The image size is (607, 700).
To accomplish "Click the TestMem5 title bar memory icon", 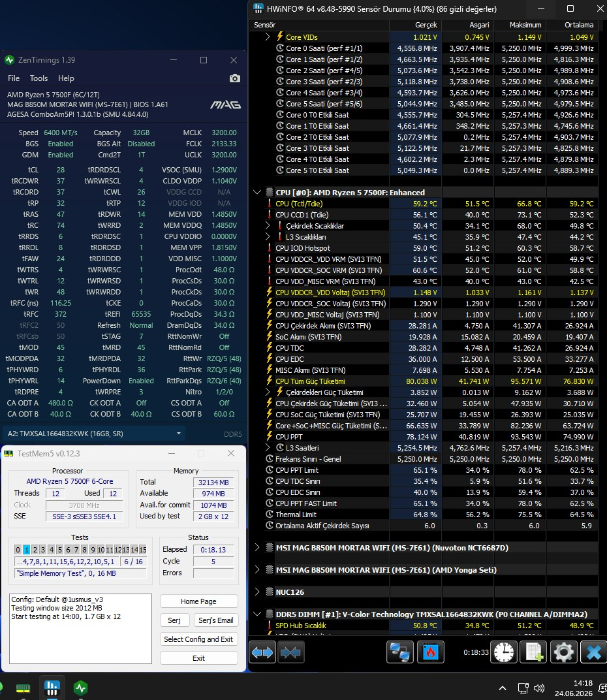I will tap(8, 454).
